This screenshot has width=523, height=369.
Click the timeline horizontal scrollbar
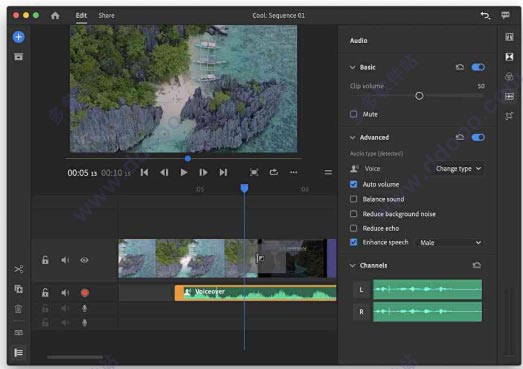(75, 357)
